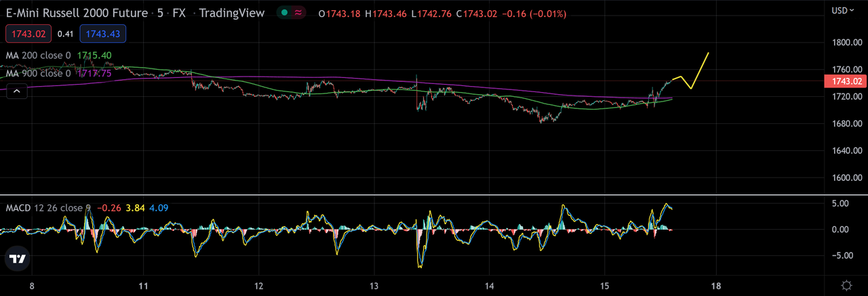Click date label 13 on time axis
Viewport: 868px width, 296px height.
pos(375,285)
